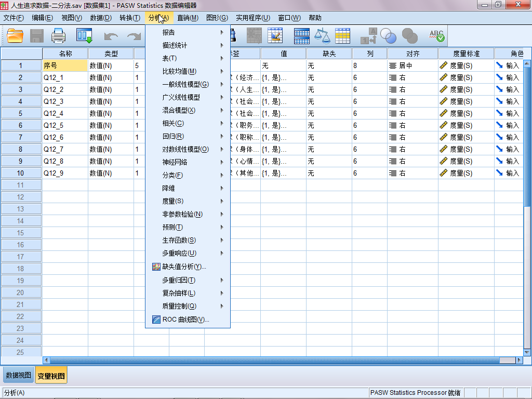Click the Redo arrow icon

click(134, 36)
